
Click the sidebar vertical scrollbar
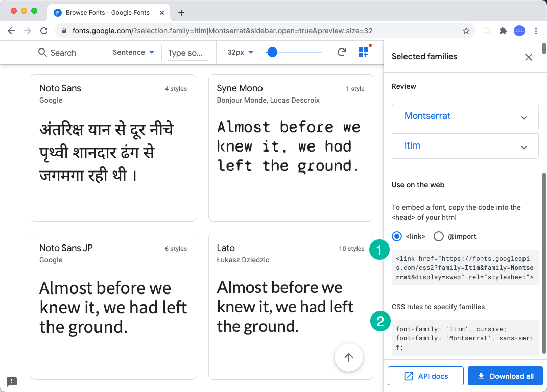(544, 263)
